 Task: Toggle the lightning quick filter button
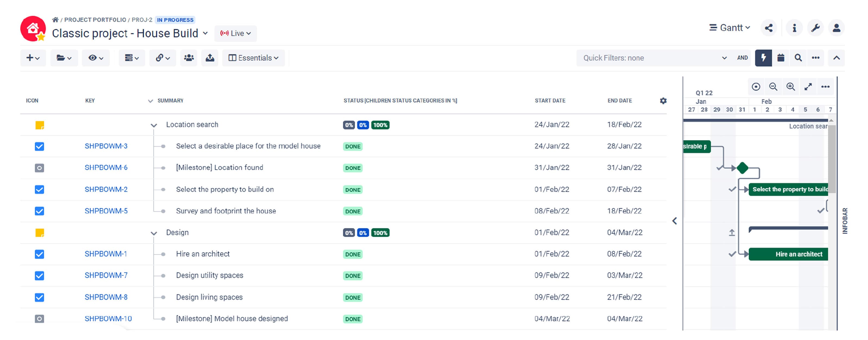763,58
